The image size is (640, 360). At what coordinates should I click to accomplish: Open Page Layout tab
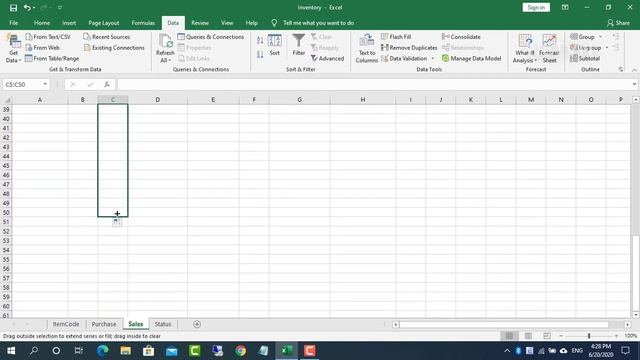(104, 23)
